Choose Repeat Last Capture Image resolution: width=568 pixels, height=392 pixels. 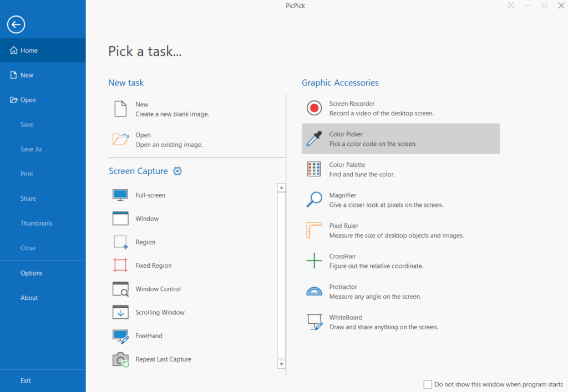pos(163,359)
